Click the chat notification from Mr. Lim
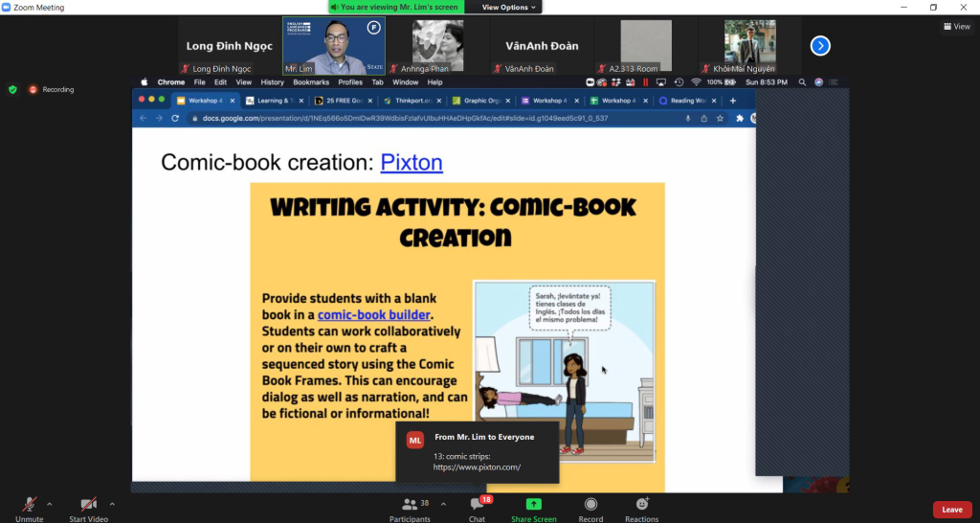Image resolution: width=980 pixels, height=523 pixels. pos(478,452)
